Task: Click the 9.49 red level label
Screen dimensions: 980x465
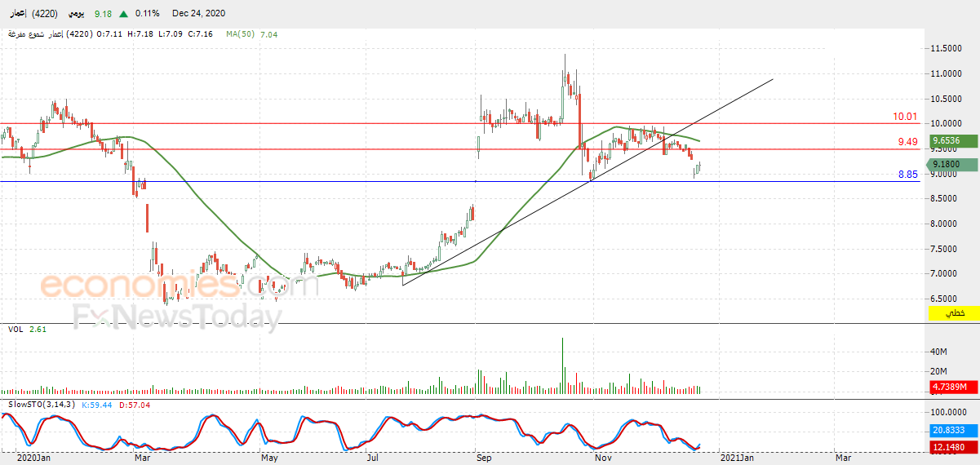Action: [908, 142]
